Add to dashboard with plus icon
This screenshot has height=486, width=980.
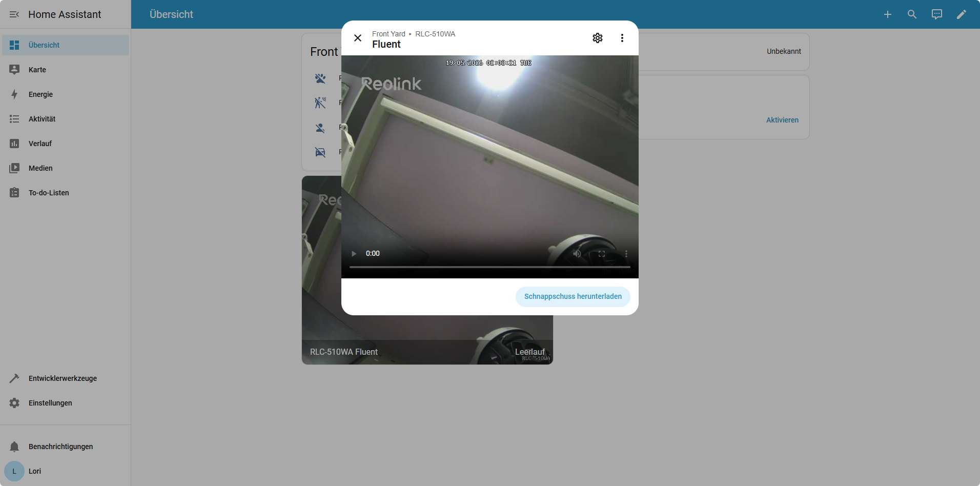point(888,14)
